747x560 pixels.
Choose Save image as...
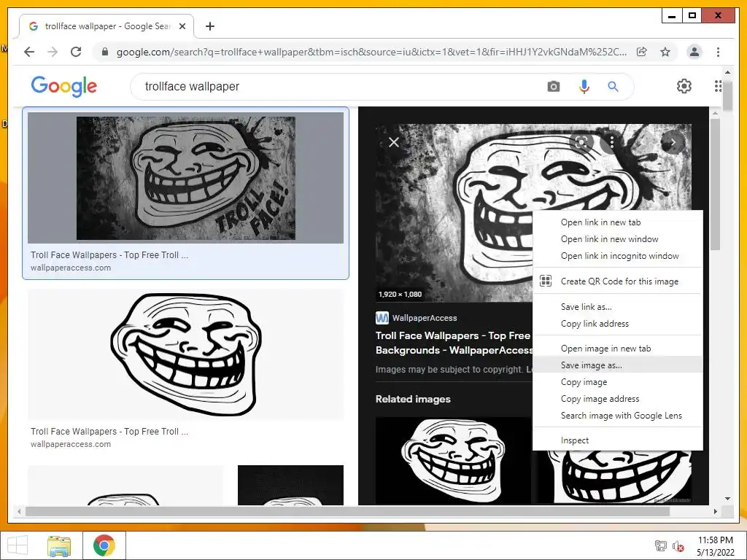617,365
